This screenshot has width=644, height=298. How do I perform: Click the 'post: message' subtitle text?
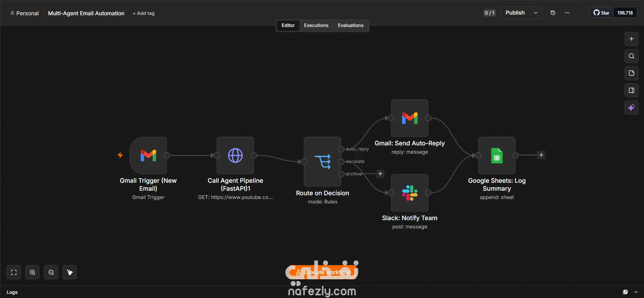tap(410, 227)
